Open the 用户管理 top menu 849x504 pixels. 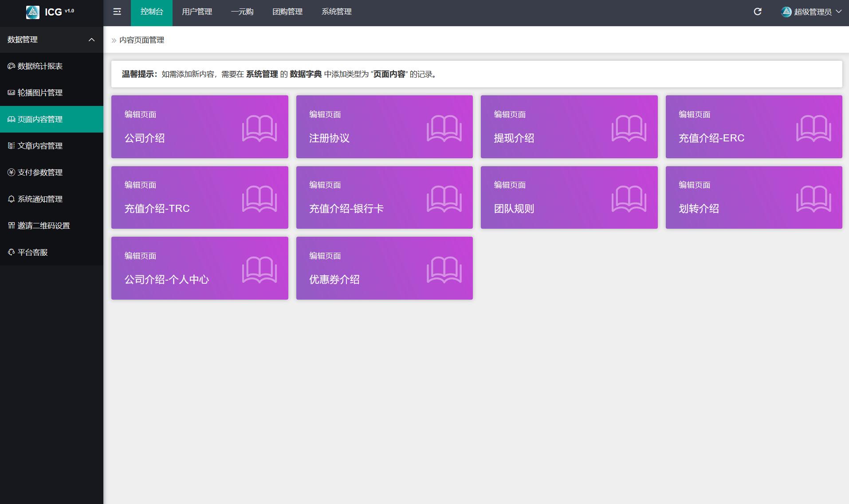[x=197, y=12]
